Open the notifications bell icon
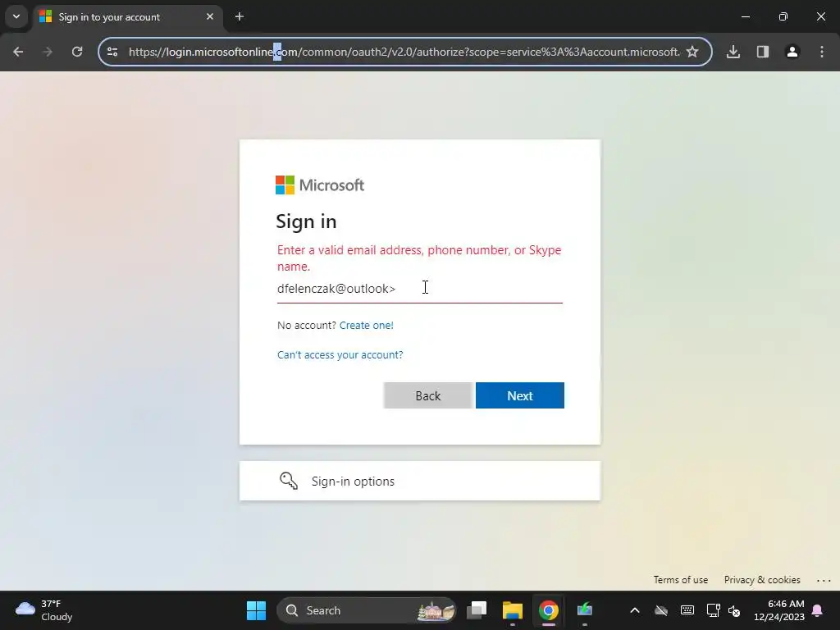This screenshot has width=840, height=630. click(x=818, y=610)
